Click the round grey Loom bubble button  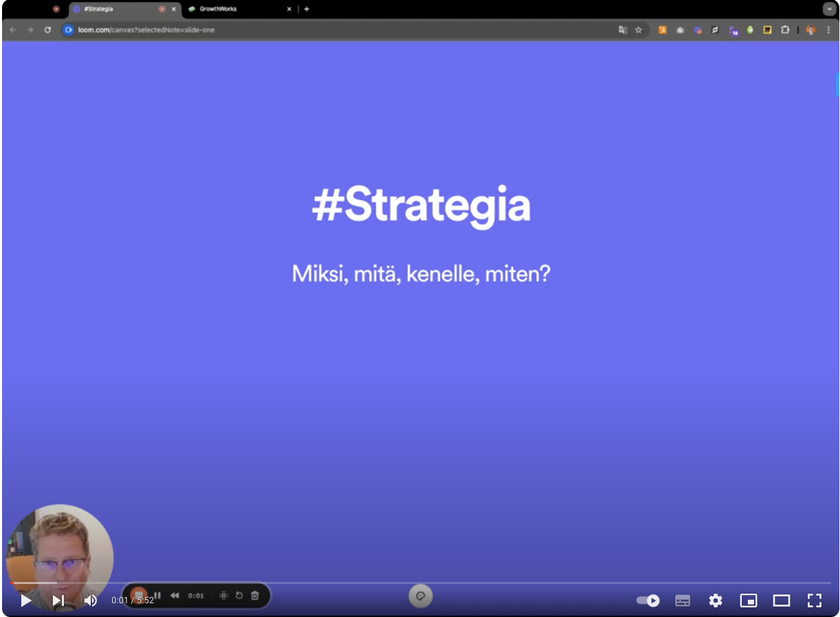coord(420,596)
